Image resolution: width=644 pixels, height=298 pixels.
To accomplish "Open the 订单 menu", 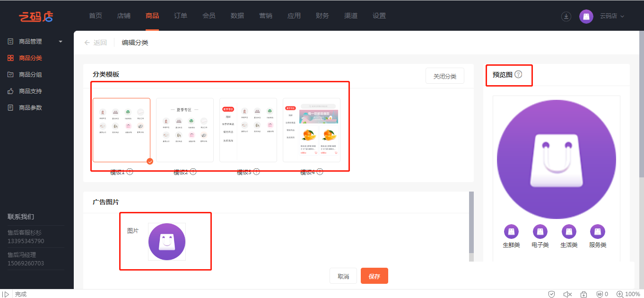I will click(181, 16).
